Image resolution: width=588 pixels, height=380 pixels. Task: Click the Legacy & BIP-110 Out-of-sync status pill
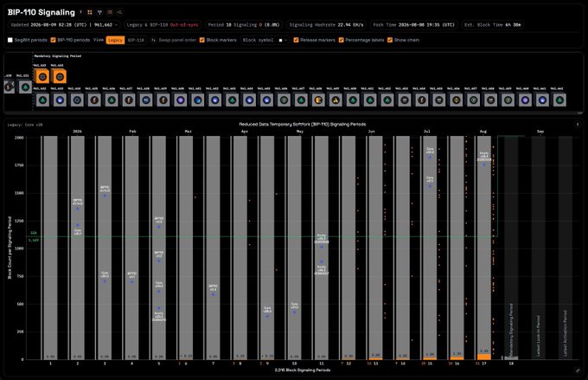coord(163,25)
